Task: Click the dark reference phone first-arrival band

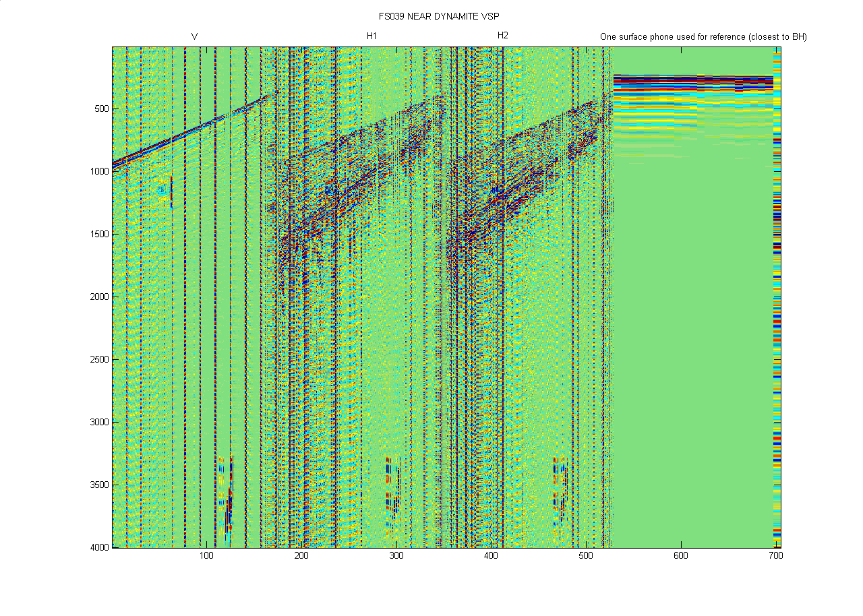Action: click(692, 81)
